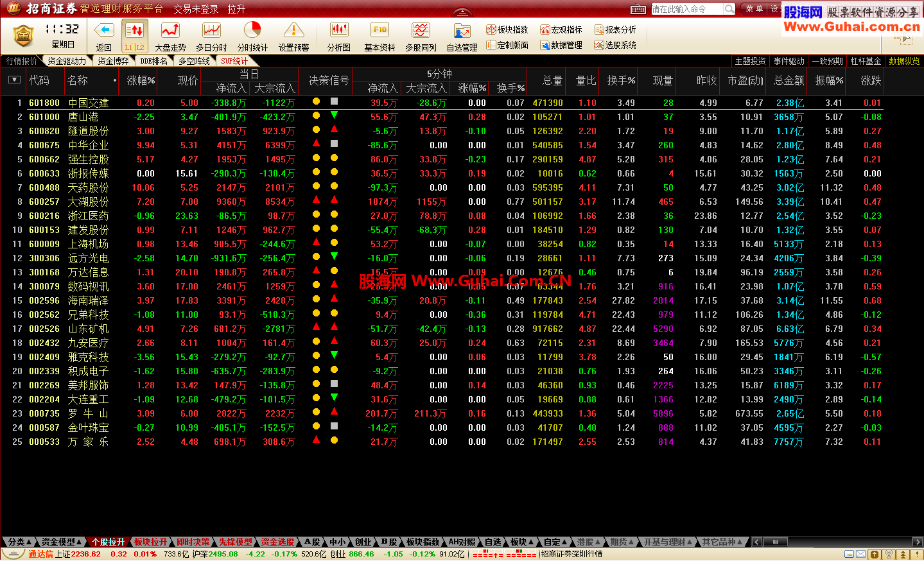Viewport: 924px width, 561px height.
Task: Switch to the 资金驱动力 tab
Action: tap(67, 61)
